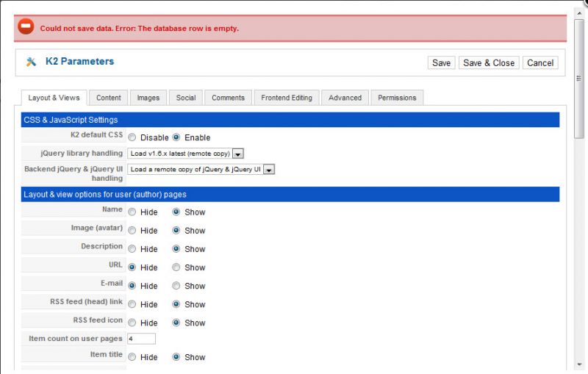This screenshot has width=588, height=374.
Task: Select Enable for K2 default CSS
Action: click(176, 137)
